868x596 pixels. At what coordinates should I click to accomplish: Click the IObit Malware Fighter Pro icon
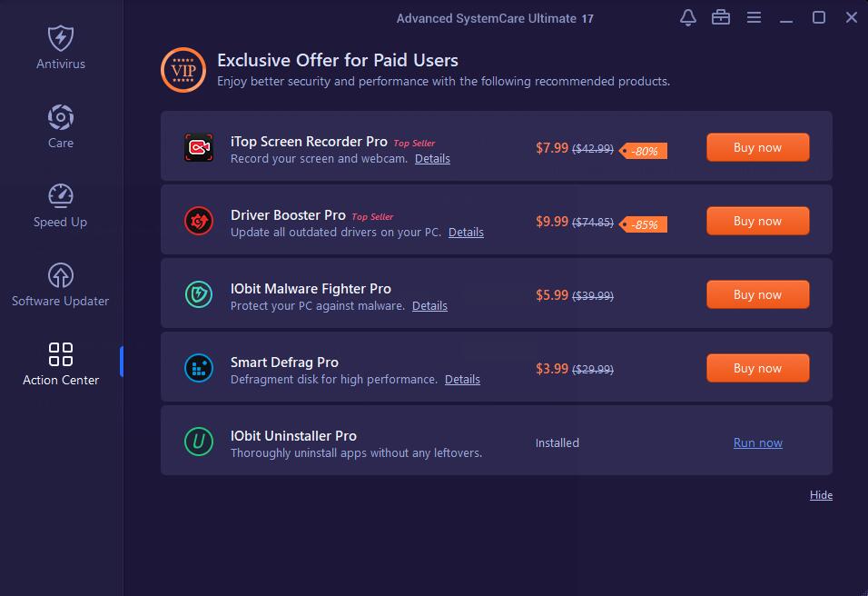199,294
